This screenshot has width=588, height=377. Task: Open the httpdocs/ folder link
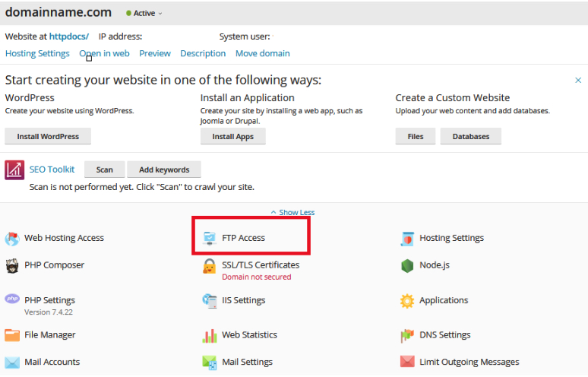69,36
